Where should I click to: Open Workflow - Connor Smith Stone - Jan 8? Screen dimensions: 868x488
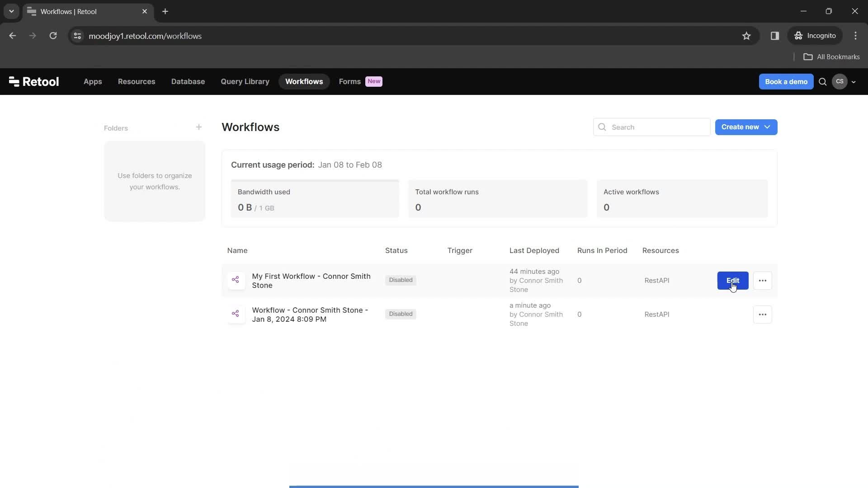pyautogui.click(x=310, y=314)
